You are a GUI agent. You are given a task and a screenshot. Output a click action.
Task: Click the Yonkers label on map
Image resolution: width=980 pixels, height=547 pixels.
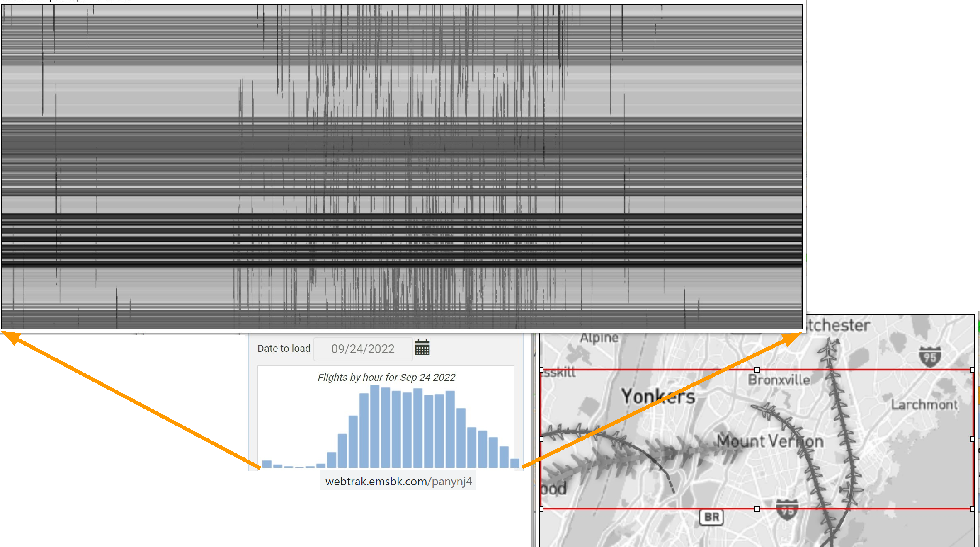point(658,397)
